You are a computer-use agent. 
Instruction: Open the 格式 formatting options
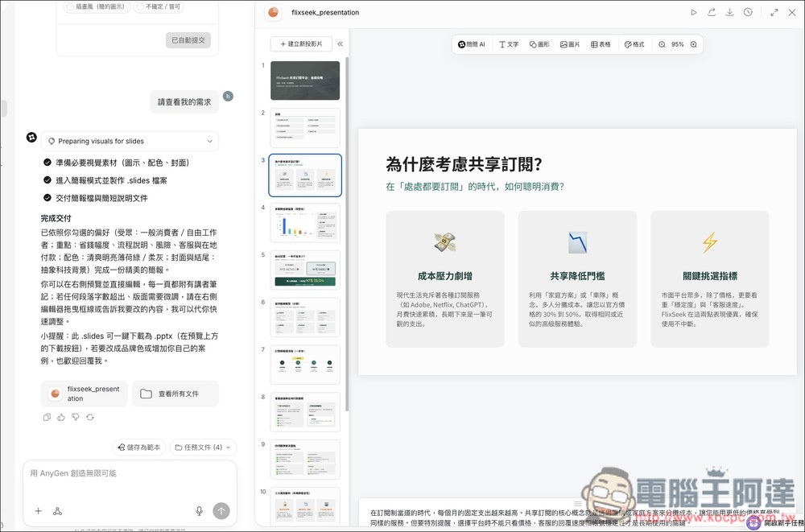point(633,44)
